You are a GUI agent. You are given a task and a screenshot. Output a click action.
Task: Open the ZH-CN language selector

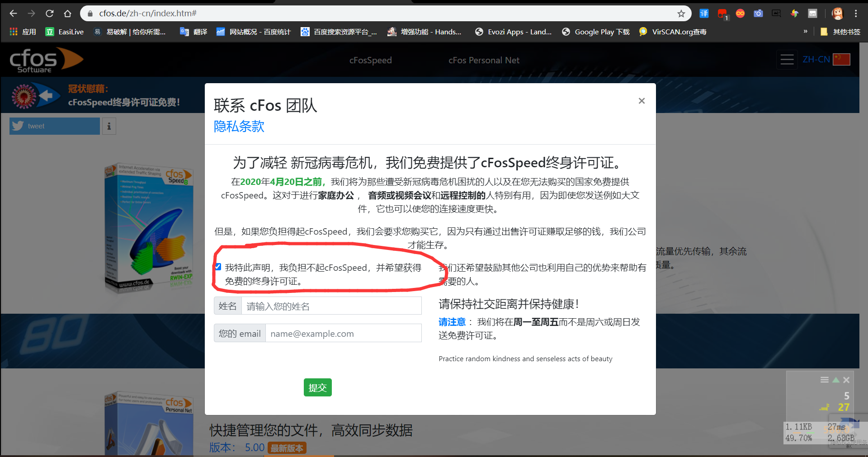click(x=816, y=59)
